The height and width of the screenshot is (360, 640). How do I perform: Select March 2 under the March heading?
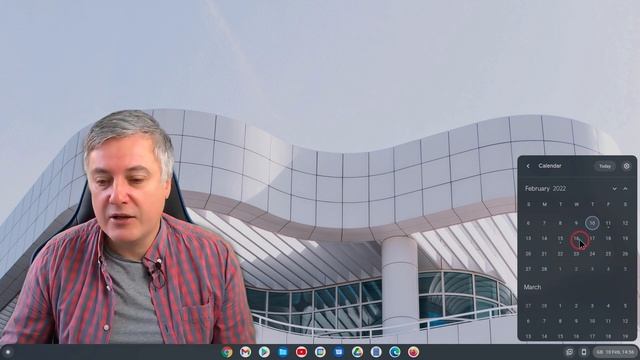coord(576,306)
